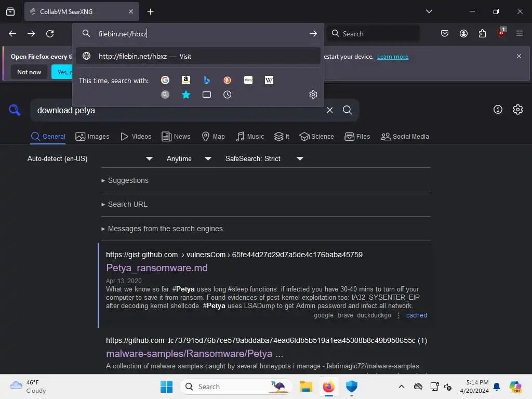Click Not now on Firefox prompt
Viewport: 532px width, 399px height.
(29, 72)
